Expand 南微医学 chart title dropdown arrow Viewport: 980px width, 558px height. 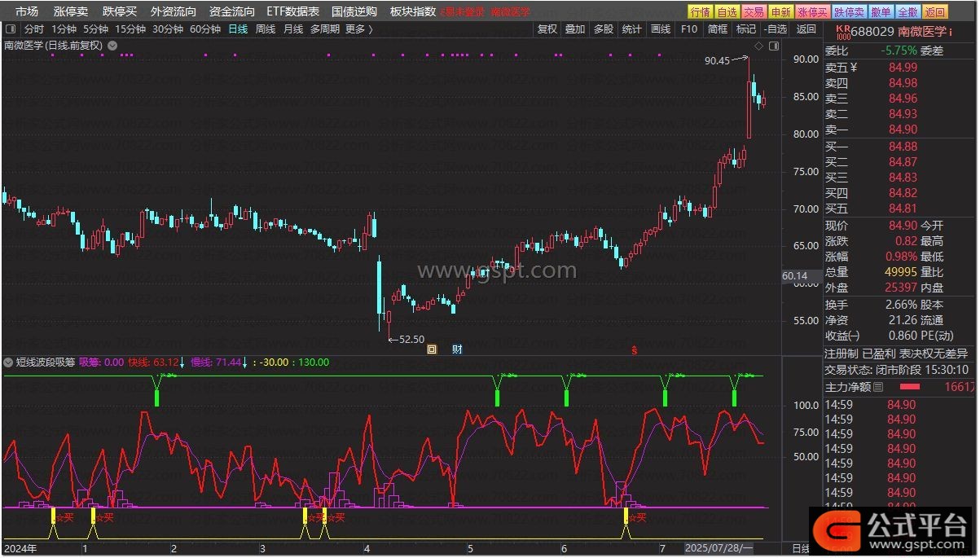click(112, 46)
